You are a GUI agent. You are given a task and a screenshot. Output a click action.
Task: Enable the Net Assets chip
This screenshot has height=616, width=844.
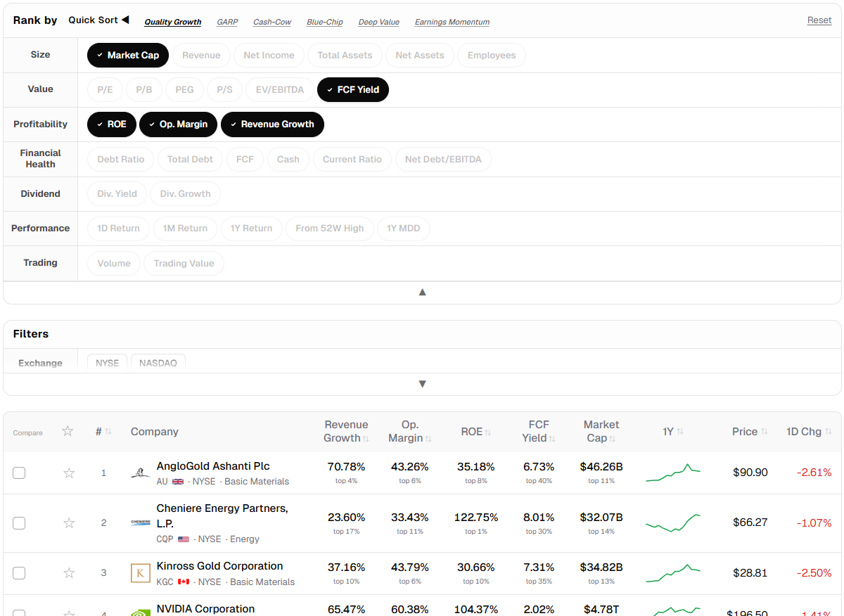tap(420, 55)
